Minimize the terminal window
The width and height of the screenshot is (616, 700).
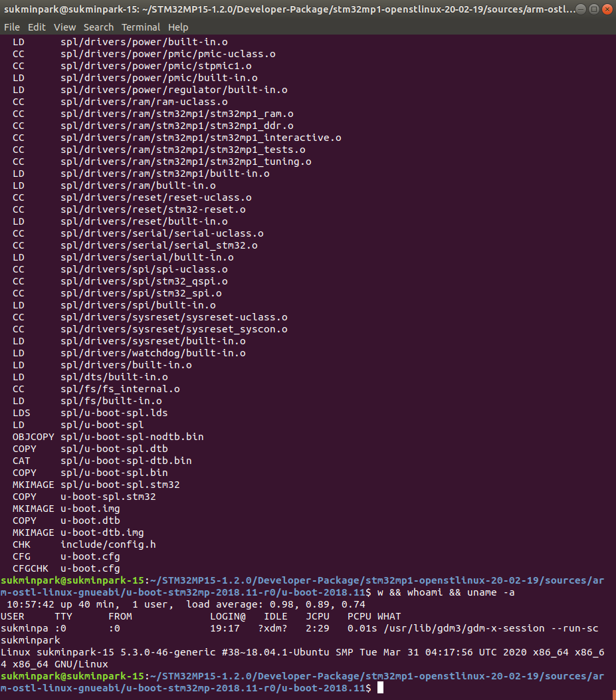(x=580, y=9)
